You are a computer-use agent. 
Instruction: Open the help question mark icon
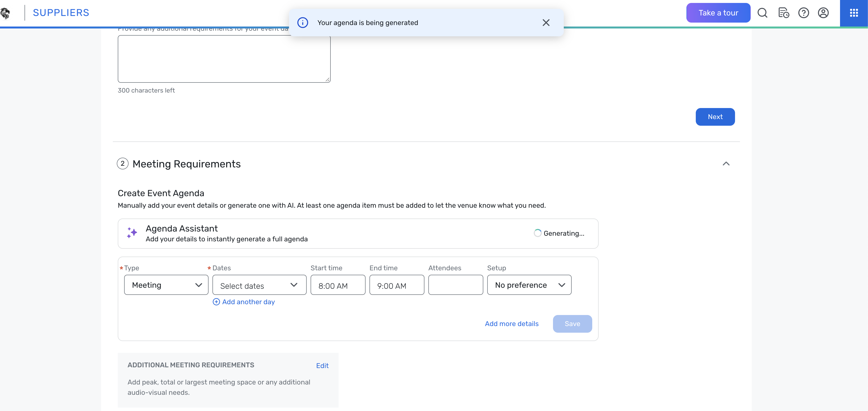click(803, 13)
